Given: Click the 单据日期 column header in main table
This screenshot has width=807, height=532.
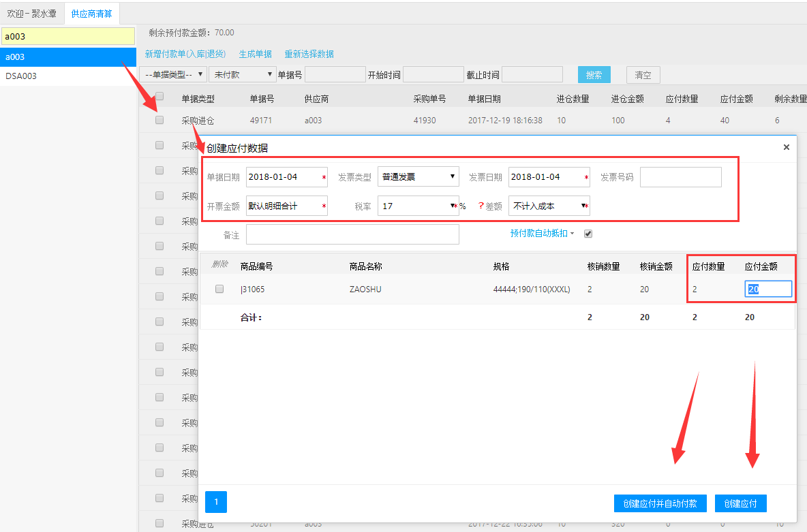Looking at the screenshot, I should 484,99.
